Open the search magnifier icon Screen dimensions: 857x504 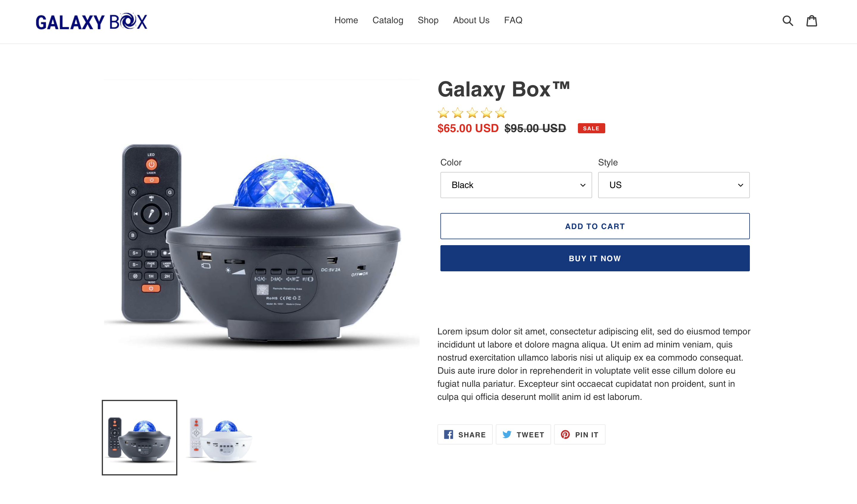(x=788, y=21)
